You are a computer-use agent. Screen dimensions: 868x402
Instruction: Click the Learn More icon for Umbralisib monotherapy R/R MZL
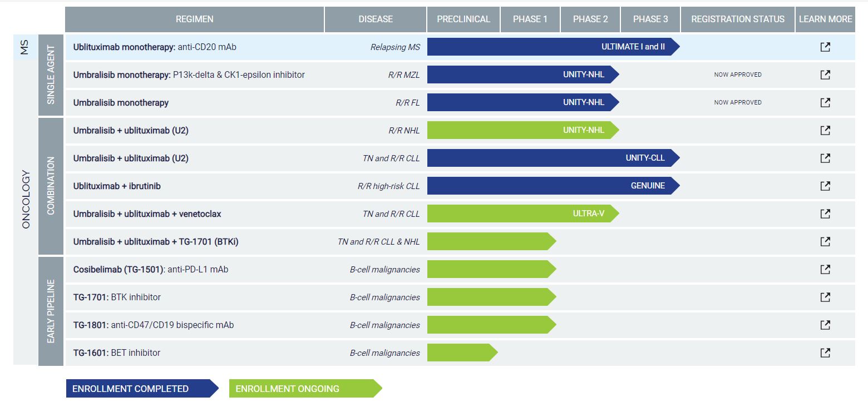[x=825, y=75]
